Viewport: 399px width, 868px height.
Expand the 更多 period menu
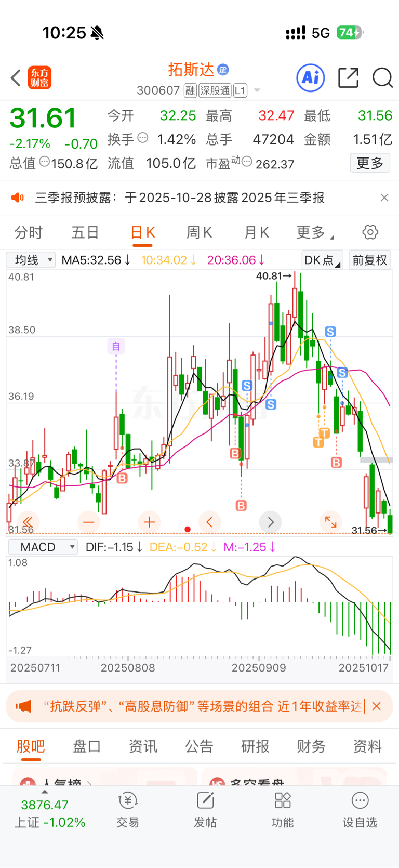tap(315, 232)
